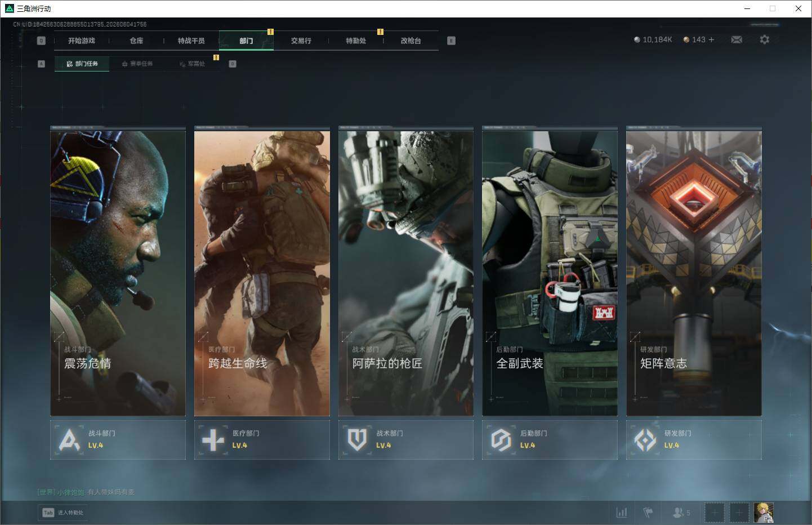This screenshot has height=525, width=812.
Task: Click the research department diamond icon
Action: [645, 440]
